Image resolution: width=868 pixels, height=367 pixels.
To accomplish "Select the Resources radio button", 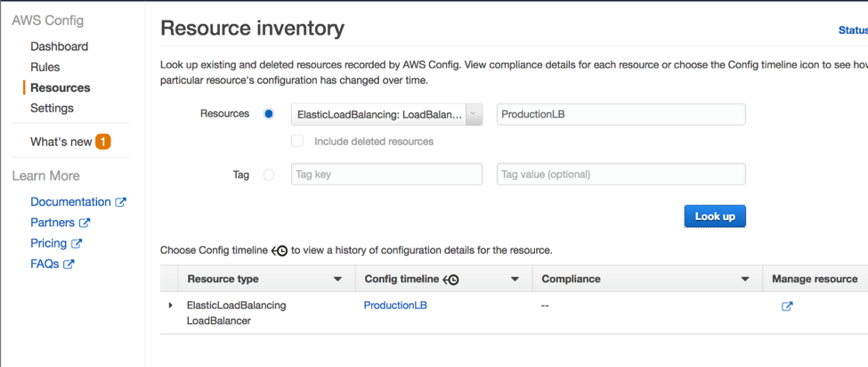I will 269,114.
